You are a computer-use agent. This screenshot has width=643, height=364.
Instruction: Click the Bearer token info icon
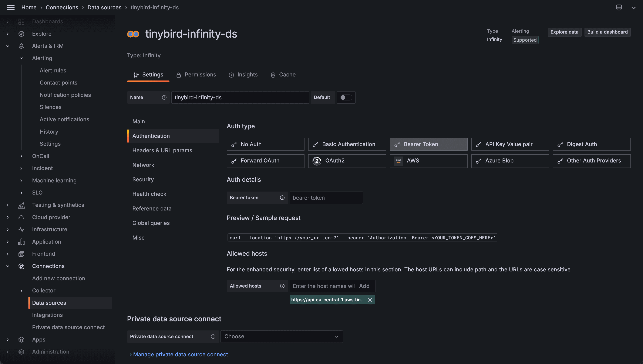coord(282,198)
